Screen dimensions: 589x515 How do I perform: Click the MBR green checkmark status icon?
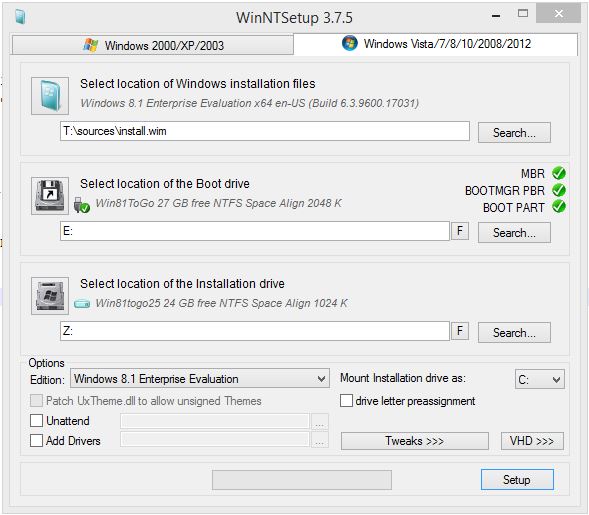click(x=559, y=173)
